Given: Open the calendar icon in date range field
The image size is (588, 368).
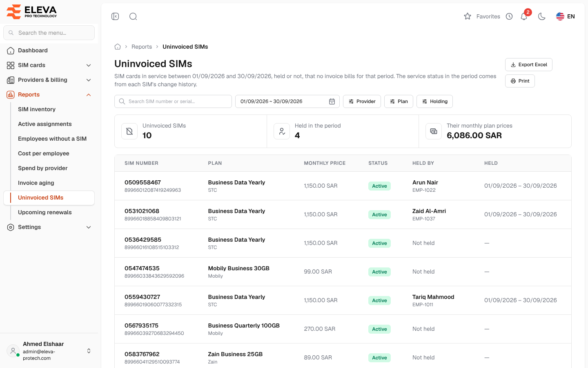Looking at the screenshot, I should click(x=332, y=101).
